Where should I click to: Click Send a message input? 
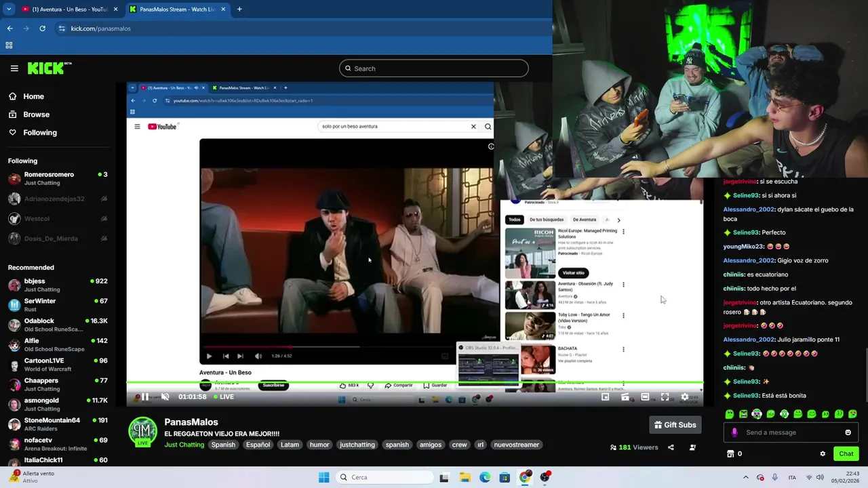(792, 432)
